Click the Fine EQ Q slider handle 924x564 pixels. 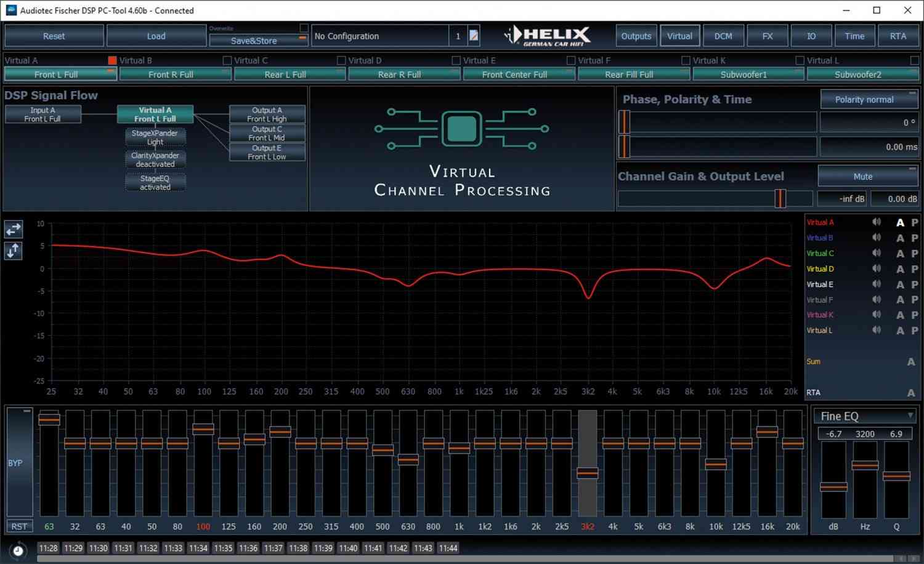(896, 476)
